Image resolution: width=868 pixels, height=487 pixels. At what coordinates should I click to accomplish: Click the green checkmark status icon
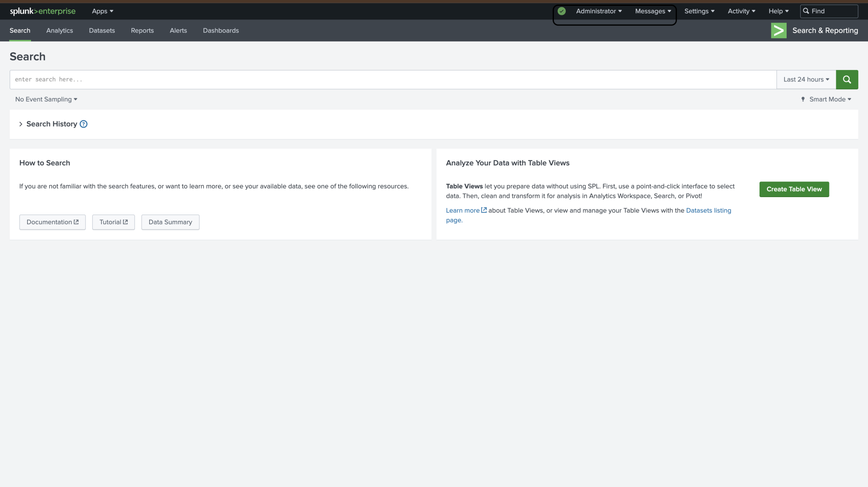562,11
